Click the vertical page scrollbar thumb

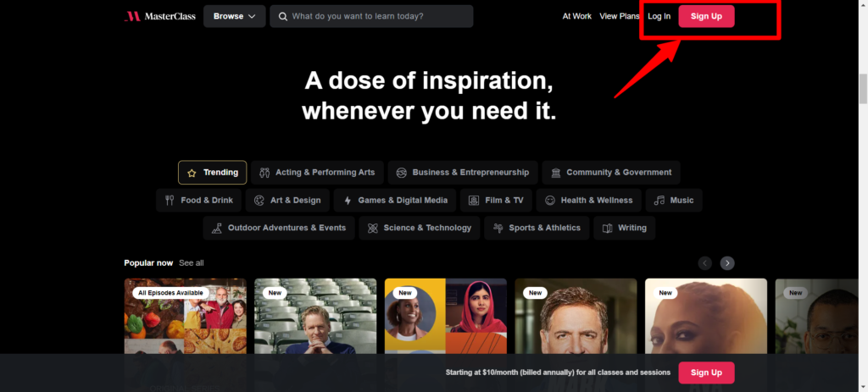863,88
